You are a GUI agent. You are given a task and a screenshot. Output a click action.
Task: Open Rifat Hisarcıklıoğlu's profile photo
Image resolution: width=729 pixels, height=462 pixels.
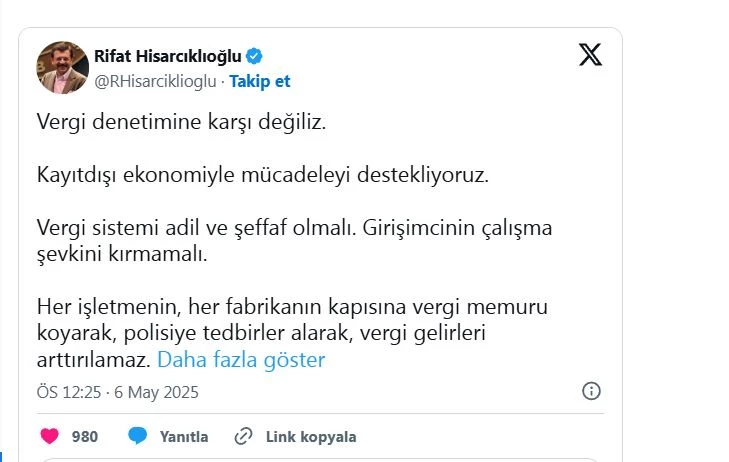coord(63,68)
